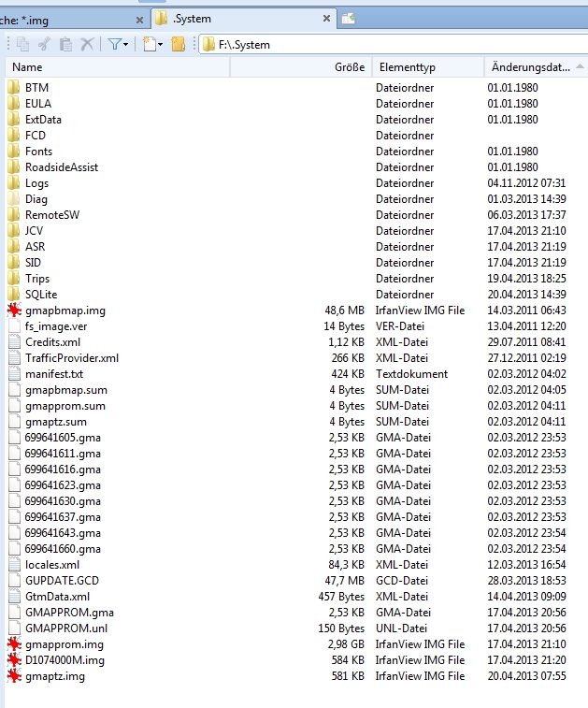This screenshot has width=588, height=708.
Task: Select the RoadsideAssist folder
Action: pyautogui.click(x=62, y=167)
